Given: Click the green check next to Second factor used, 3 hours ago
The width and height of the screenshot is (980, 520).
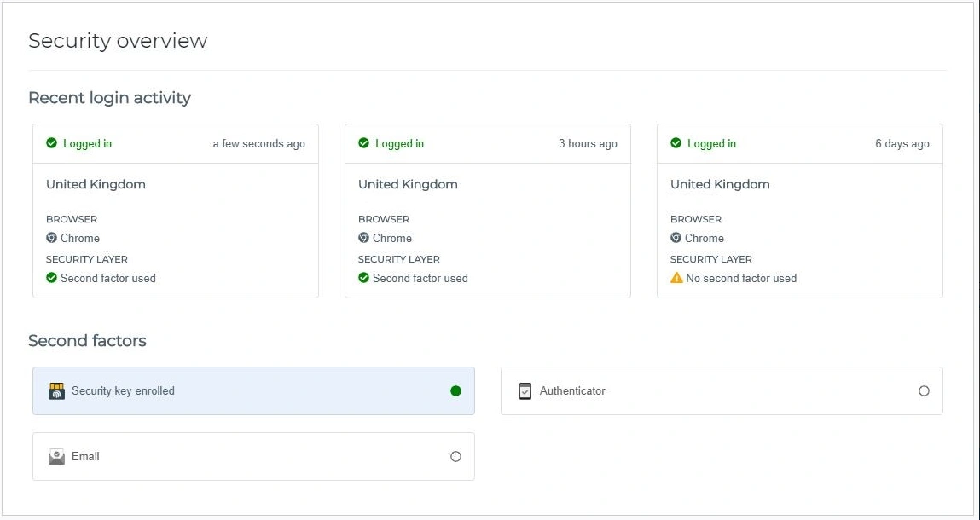Looking at the screenshot, I should coord(364,278).
